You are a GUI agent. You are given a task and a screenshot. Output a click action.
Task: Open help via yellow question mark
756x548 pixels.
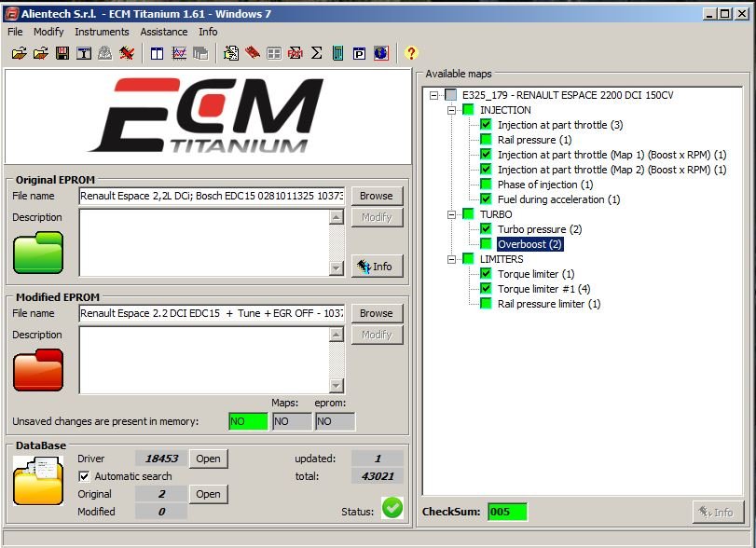pyautogui.click(x=411, y=53)
